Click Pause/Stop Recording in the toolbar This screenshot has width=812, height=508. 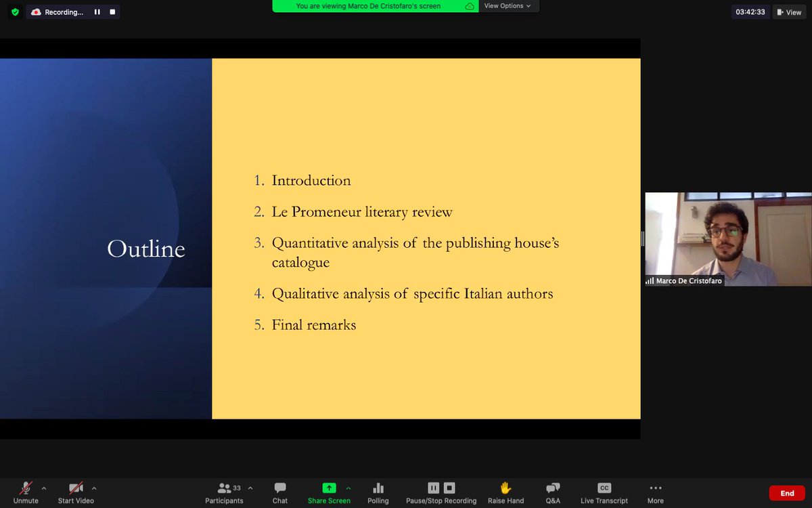[441, 492]
